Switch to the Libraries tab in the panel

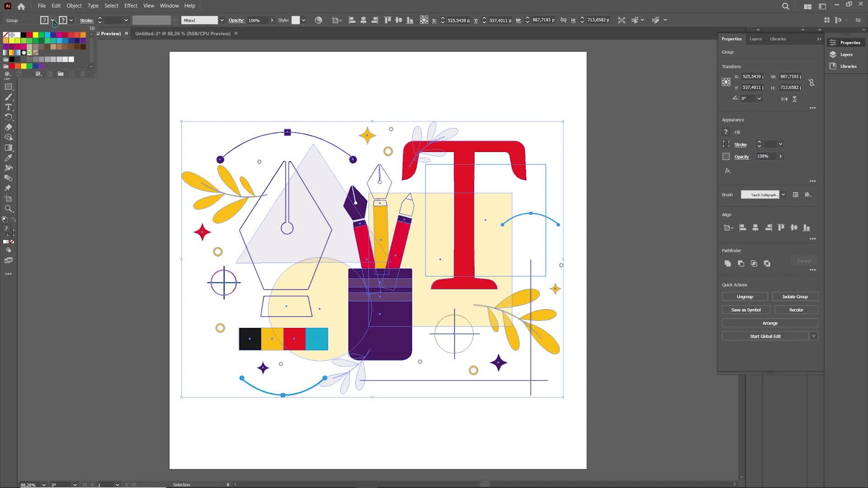[778, 39]
